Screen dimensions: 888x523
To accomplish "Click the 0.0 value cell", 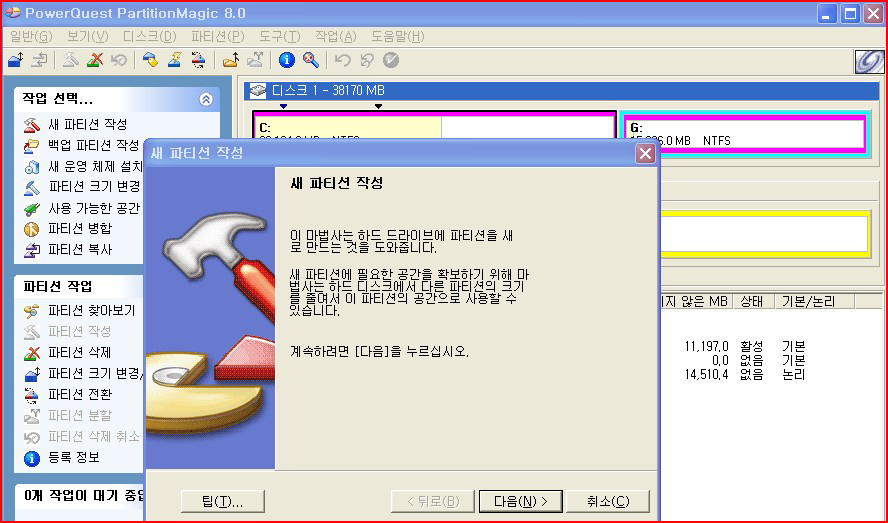I will pyautogui.click(x=720, y=360).
